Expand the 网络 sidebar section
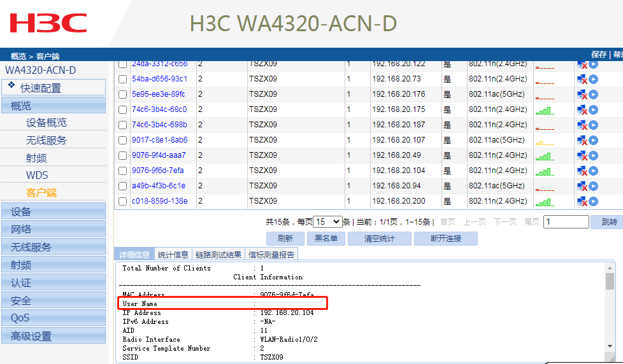The width and height of the screenshot is (623, 364). click(x=54, y=229)
